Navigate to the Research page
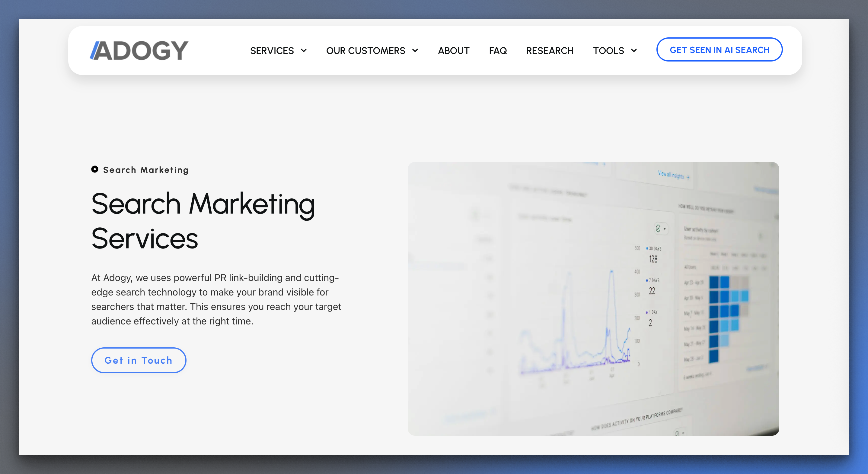This screenshot has width=868, height=474. 550,50
